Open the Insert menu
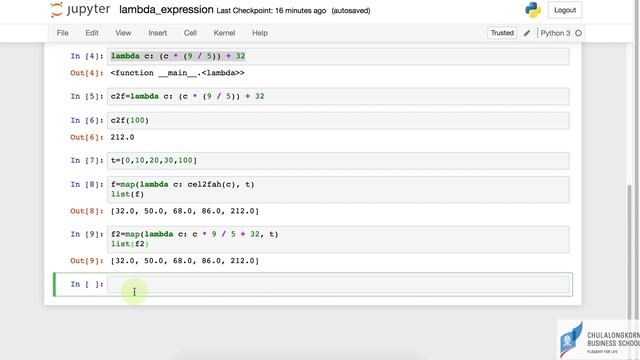The height and width of the screenshot is (360, 640). click(x=158, y=33)
